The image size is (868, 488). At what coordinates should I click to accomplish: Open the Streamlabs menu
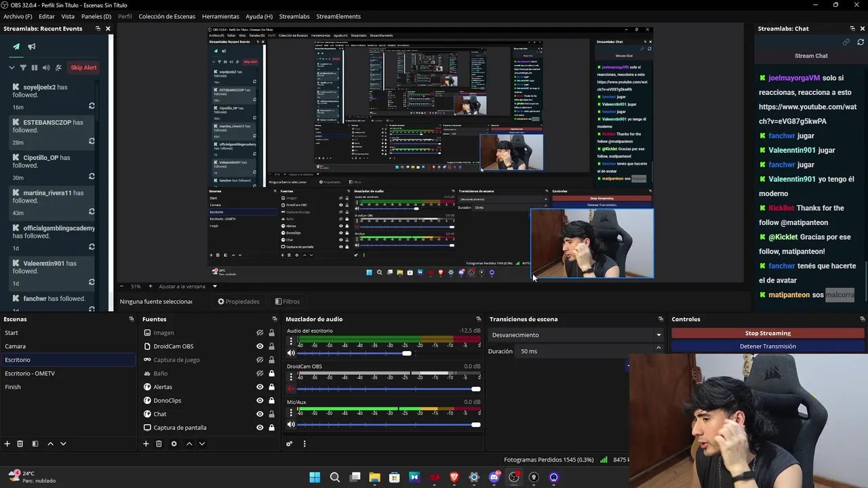(x=294, y=16)
